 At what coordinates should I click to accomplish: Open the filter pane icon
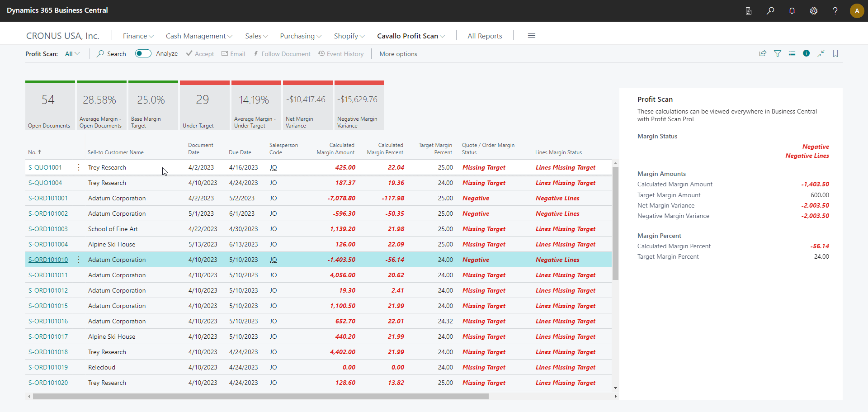(778, 53)
